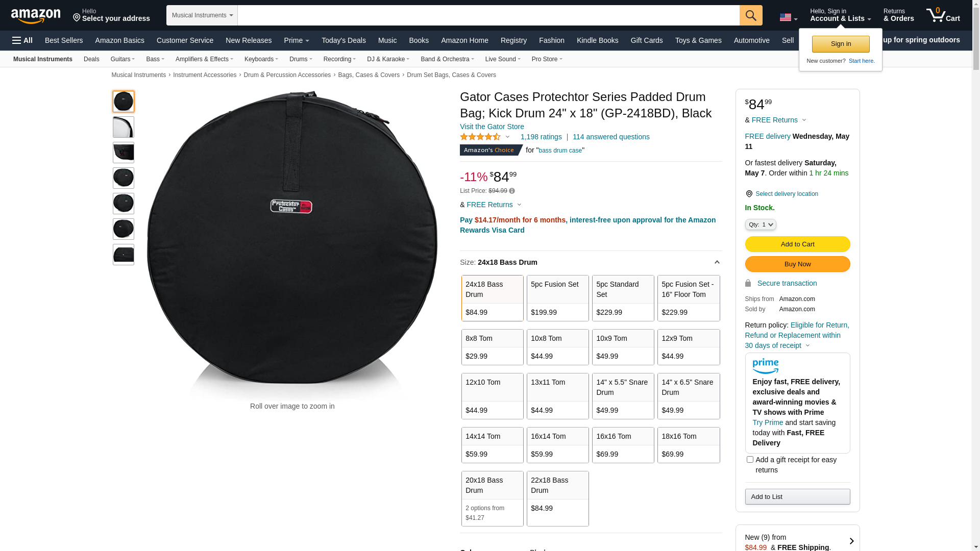This screenshot has width=980, height=551.
Task: Open the cart icon
Action: point(942,15)
